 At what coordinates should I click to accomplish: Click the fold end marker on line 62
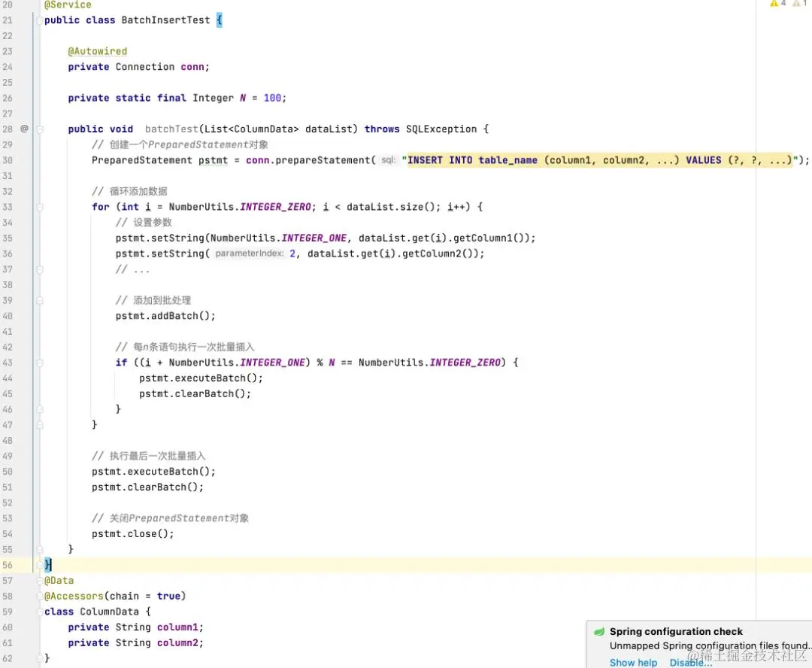pyautogui.click(x=40, y=658)
